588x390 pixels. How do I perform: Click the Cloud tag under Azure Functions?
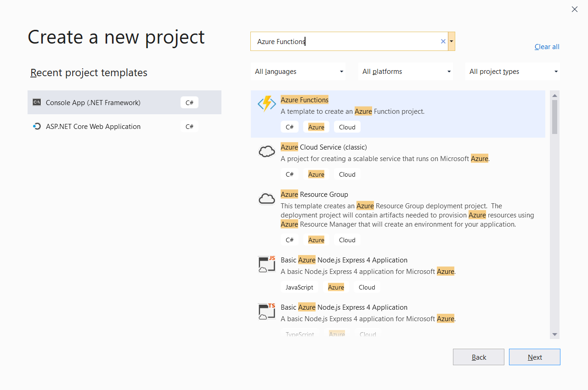(347, 127)
